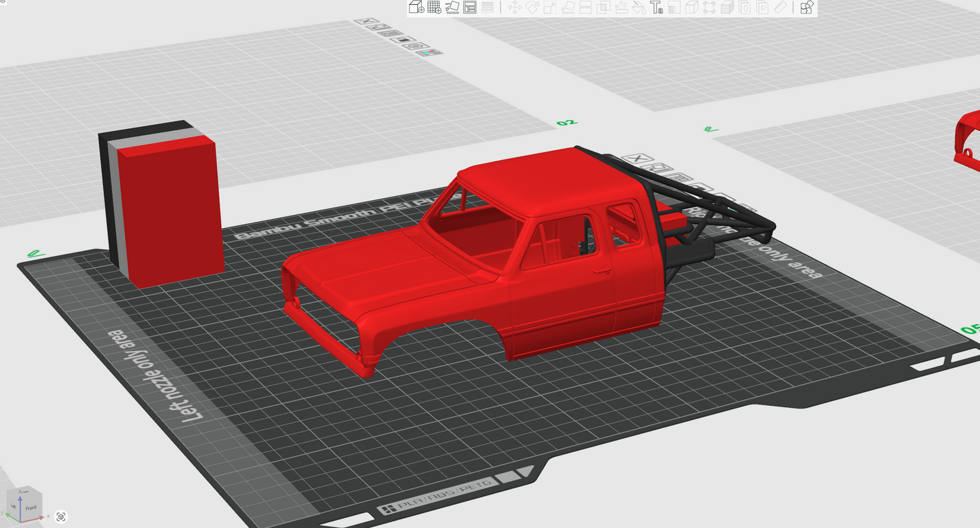Select the Move gizmo tool

point(514,7)
